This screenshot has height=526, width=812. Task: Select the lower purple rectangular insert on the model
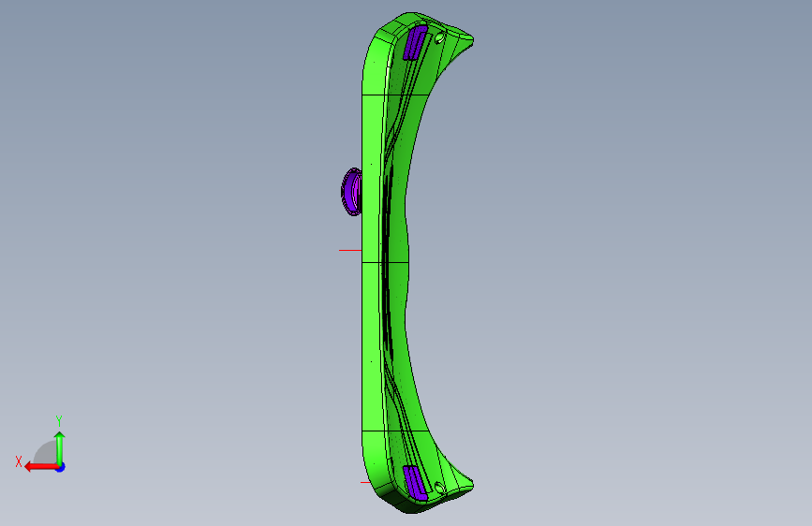(415, 483)
